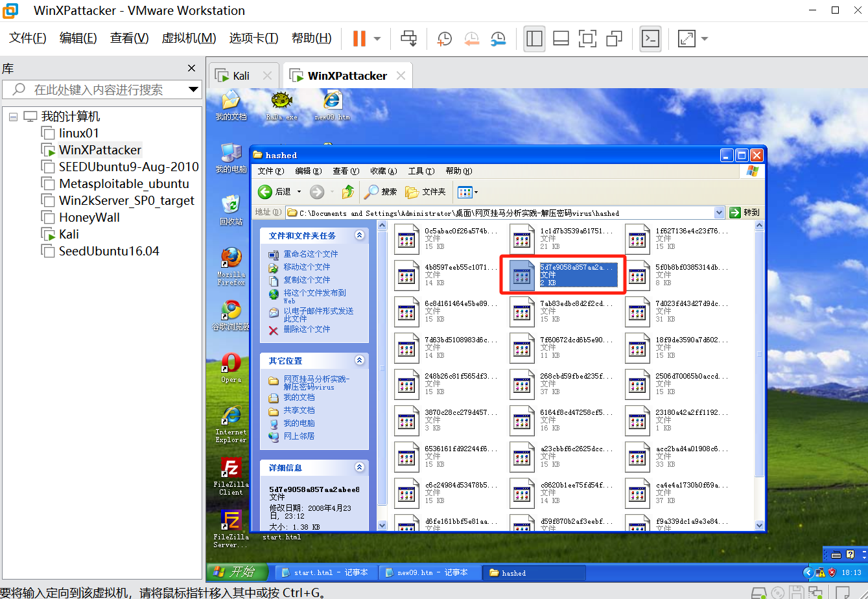Viewport: 868px width, 599px height.
Task: Click the Explorer back button 后退
Action: (275, 192)
